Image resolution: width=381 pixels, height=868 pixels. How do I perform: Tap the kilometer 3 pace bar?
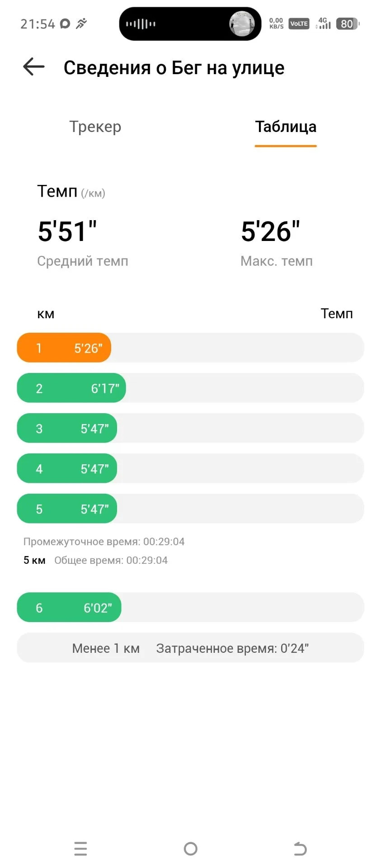[x=67, y=428]
